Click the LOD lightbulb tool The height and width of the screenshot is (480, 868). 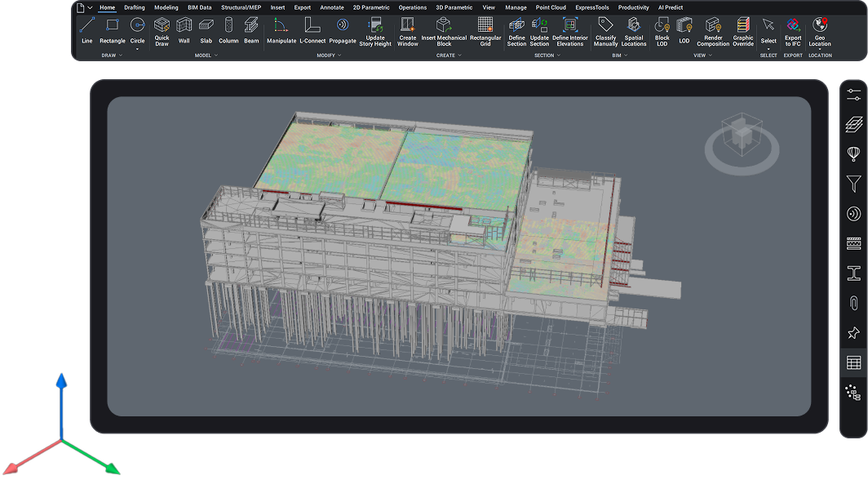pyautogui.click(x=684, y=30)
